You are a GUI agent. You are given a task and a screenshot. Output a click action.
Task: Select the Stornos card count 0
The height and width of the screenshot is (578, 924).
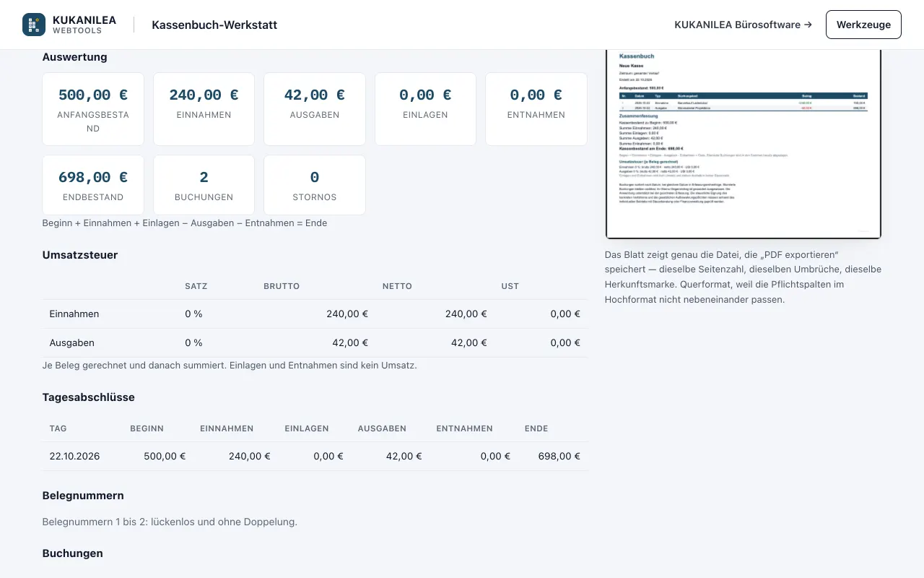click(x=315, y=177)
